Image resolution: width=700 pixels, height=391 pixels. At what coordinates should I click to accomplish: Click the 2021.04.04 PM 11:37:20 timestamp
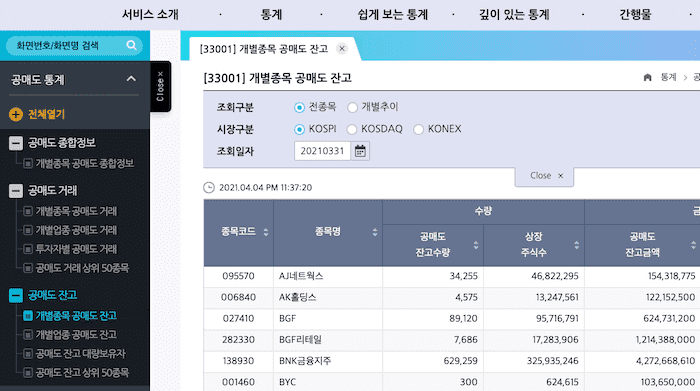[x=266, y=187]
